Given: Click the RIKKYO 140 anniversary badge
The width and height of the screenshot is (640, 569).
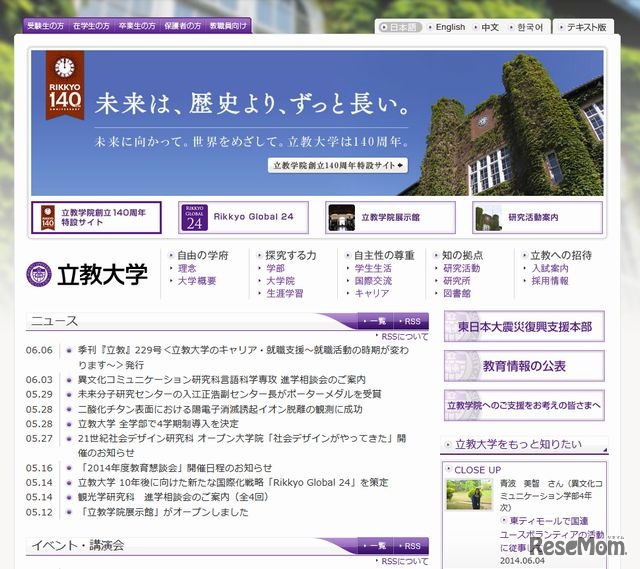Looking at the screenshot, I should click(65, 85).
